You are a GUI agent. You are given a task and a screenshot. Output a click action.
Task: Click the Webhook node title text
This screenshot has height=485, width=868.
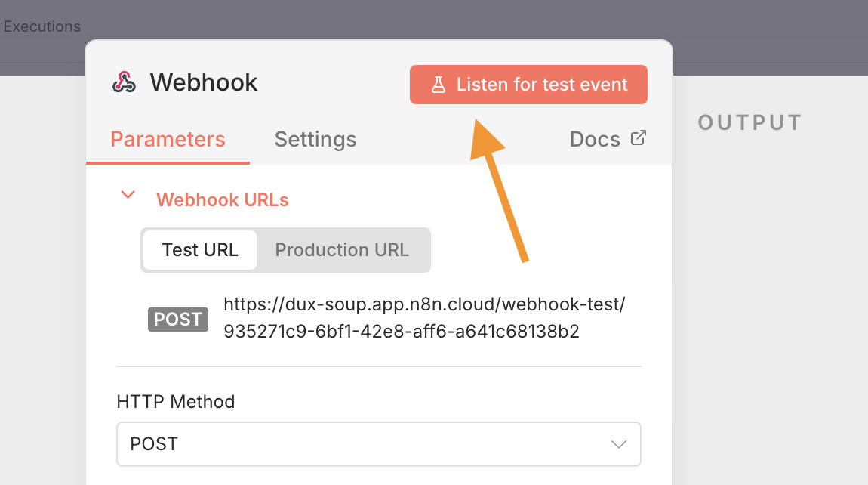tap(204, 82)
